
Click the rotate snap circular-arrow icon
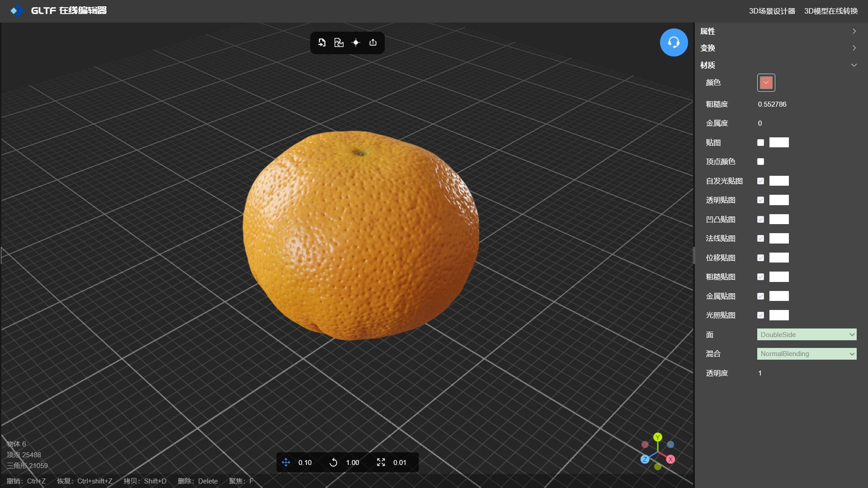click(x=333, y=462)
